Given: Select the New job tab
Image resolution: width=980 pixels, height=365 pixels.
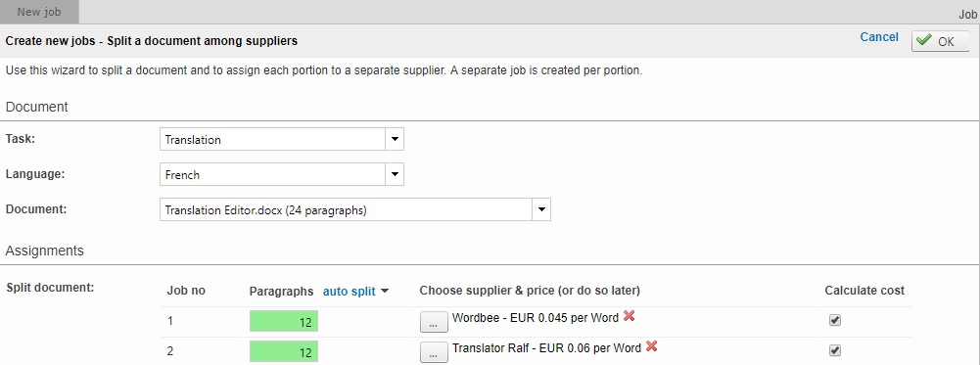Looking at the screenshot, I should (39, 12).
